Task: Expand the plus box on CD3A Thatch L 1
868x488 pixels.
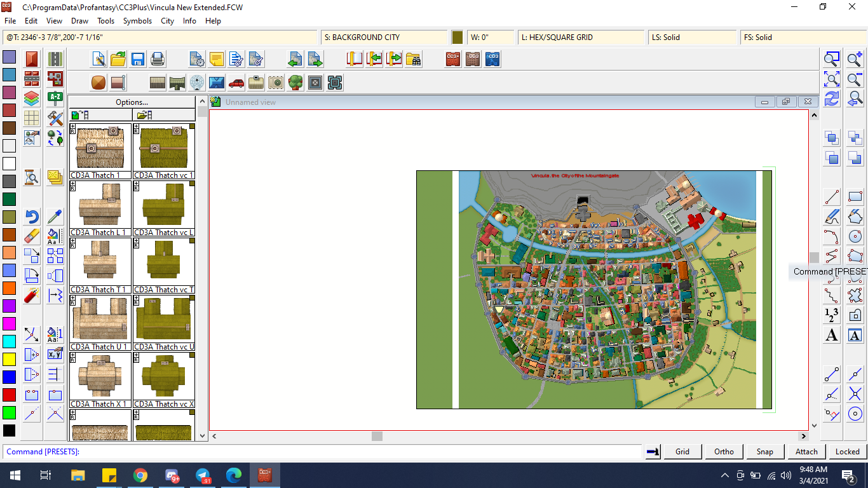Action: tap(73, 185)
